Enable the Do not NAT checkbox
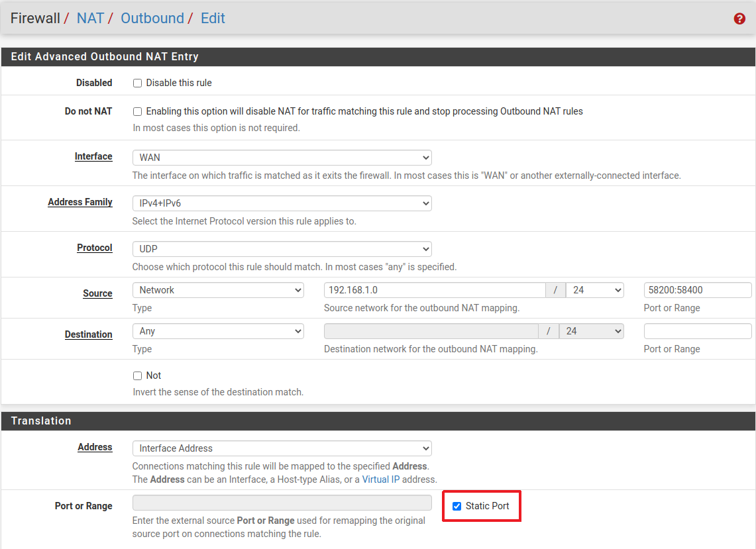This screenshot has width=756, height=549. tap(138, 112)
